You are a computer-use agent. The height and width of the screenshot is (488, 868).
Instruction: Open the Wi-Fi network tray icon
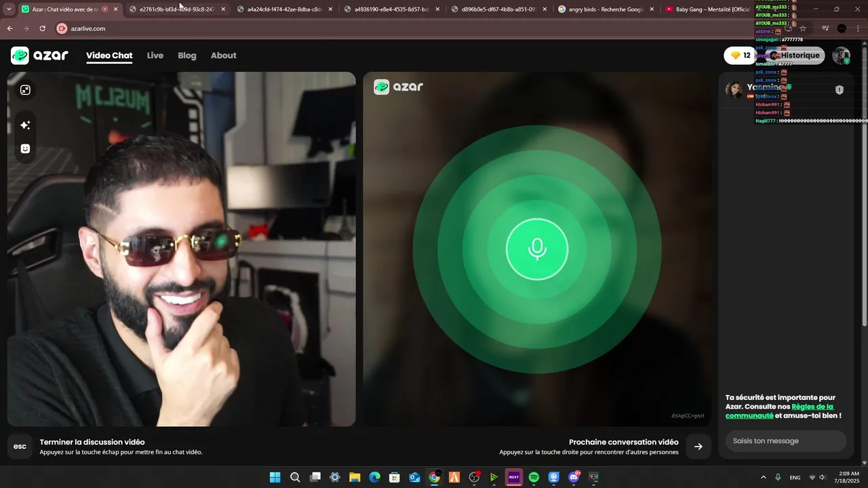812,477
